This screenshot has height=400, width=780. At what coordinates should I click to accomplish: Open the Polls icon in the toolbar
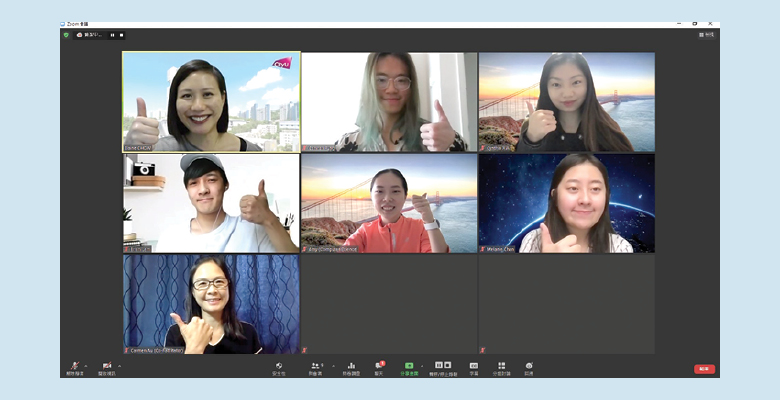pyautogui.click(x=351, y=366)
